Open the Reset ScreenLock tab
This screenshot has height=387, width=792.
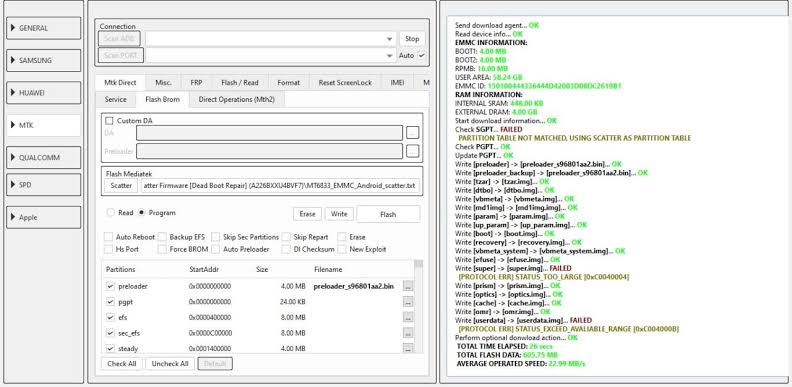coord(345,83)
